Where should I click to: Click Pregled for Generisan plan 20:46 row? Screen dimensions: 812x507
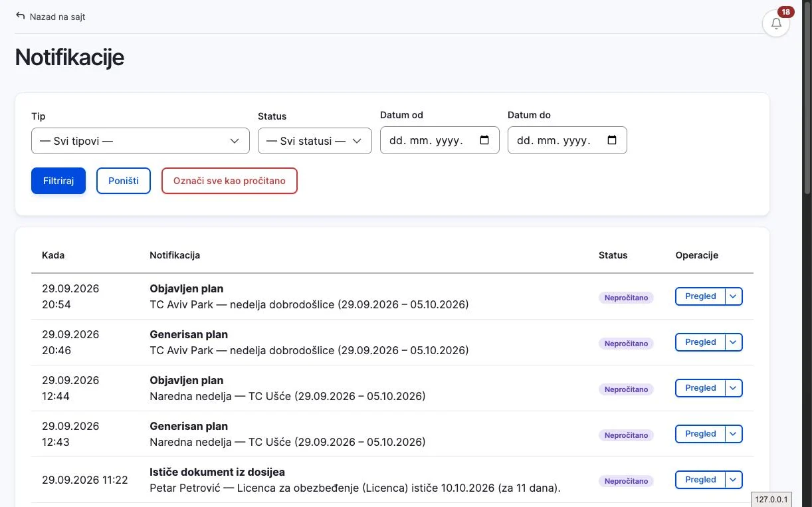[700, 342]
